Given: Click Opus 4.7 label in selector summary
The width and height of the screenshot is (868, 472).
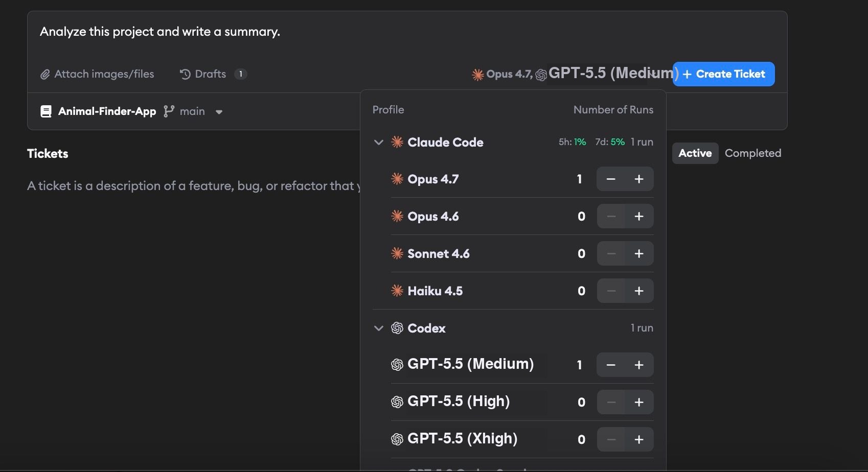Looking at the screenshot, I should [509, 74].
